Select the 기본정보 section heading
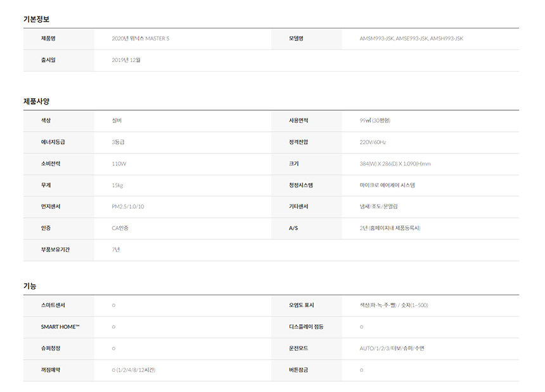545x392 pixels. click(x=36, y=19)
